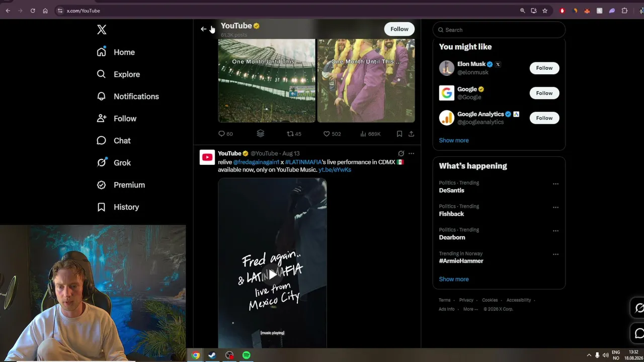Image resolution: width=644 pixels, height=362 pixels.
Task: Open replies on the post with 60 comments
Action: (225, 134)
